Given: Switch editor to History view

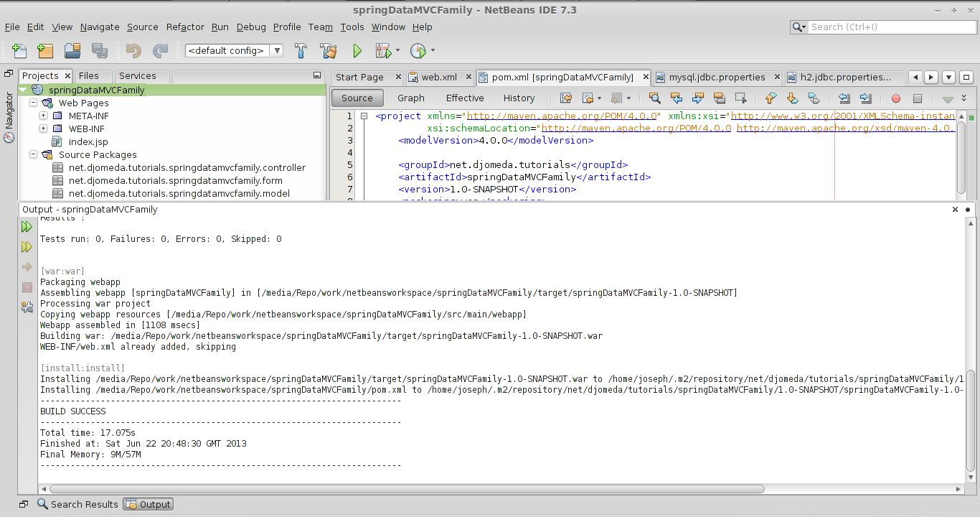Looking at the screenshot, I should pyautogui.click(x=519, y=98).
